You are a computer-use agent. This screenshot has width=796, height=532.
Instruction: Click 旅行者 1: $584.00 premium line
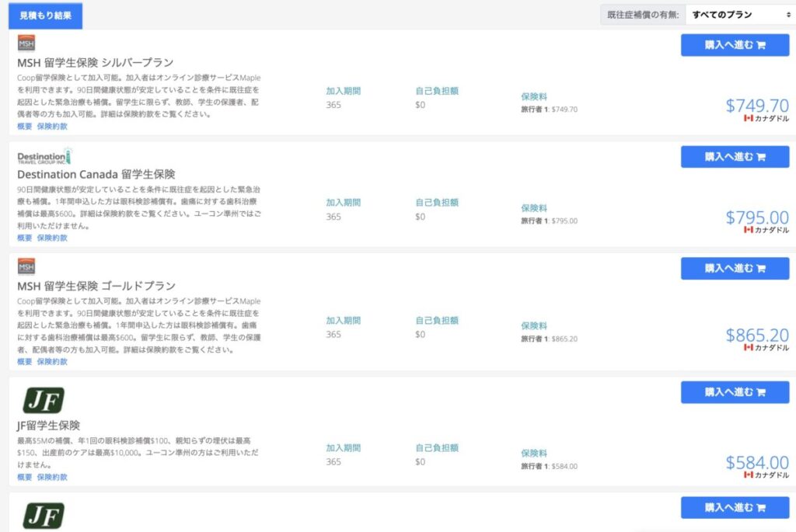coord(550,466)
